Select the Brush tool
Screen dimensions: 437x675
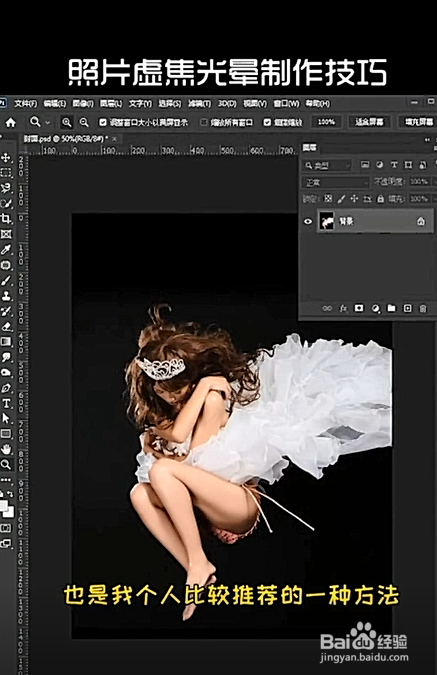[x=6, y=281]
